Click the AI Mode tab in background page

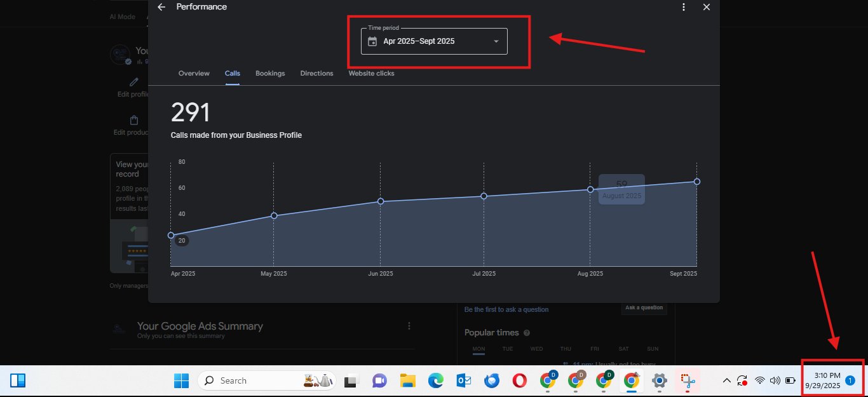[123, 17]
